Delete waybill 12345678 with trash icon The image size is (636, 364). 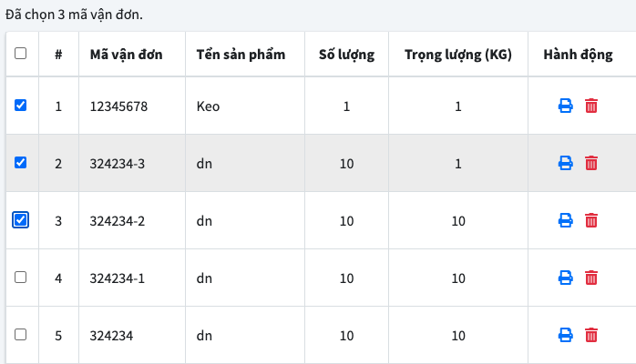coord(591,106)
